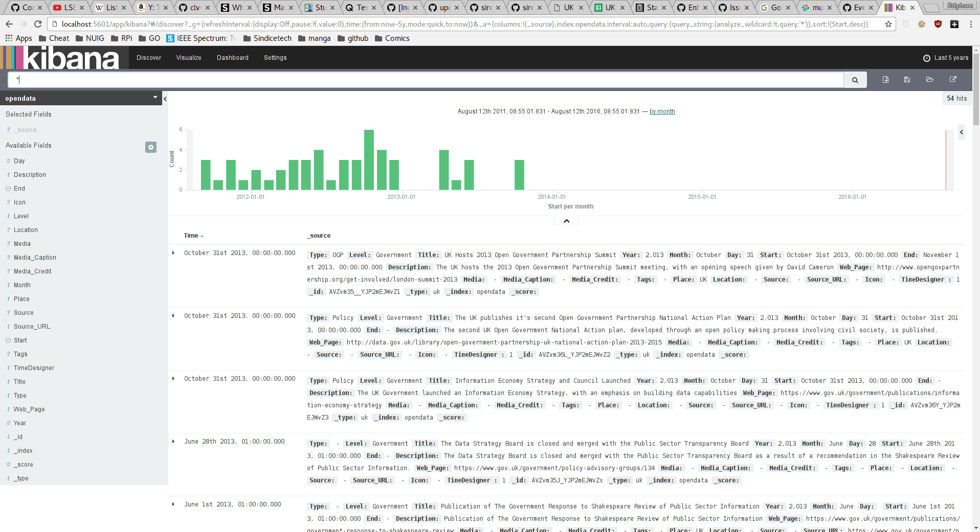Expand the June 28th 2013 row
This screenshot has height=532, width=980.
click(173, 442)
